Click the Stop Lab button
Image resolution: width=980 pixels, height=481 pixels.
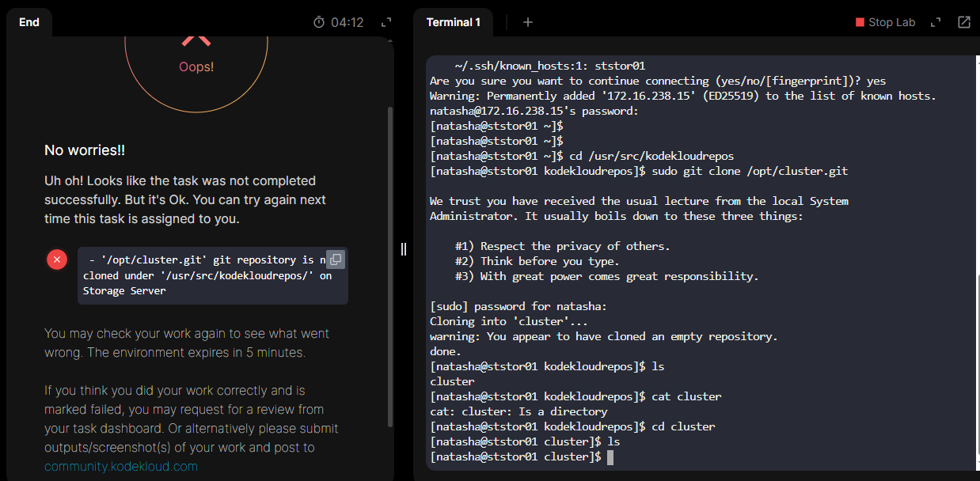point(885,22)
